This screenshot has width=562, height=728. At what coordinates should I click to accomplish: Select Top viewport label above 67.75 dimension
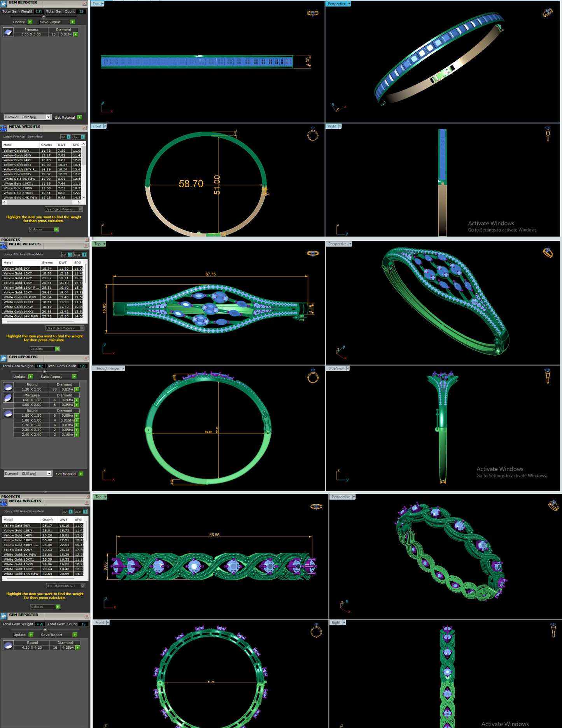(98, 244)
